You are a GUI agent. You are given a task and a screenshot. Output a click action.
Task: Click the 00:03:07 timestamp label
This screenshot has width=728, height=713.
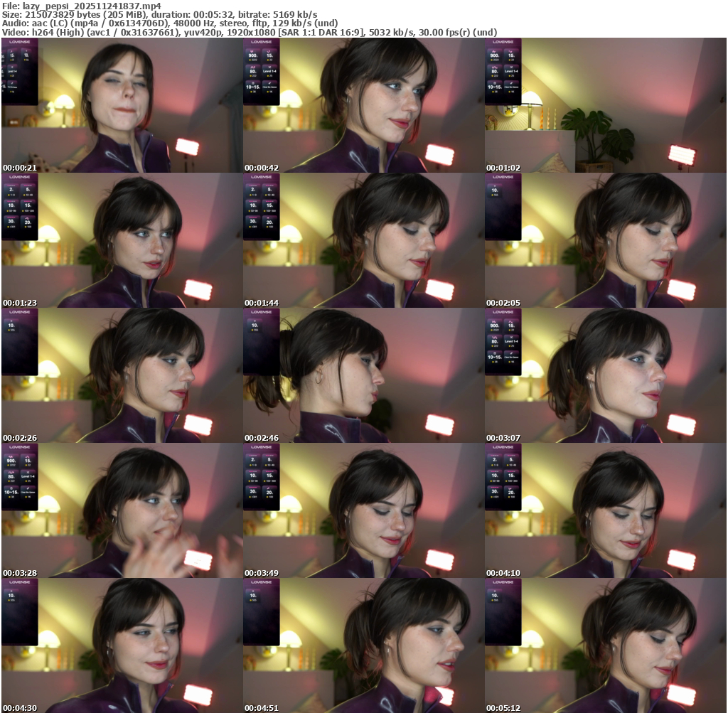click(503, 438)
